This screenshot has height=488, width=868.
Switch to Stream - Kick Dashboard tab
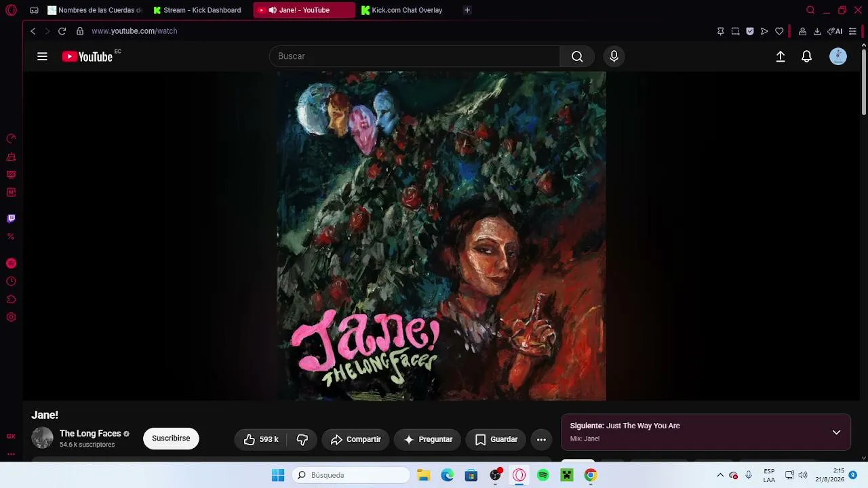click(197, 10)
